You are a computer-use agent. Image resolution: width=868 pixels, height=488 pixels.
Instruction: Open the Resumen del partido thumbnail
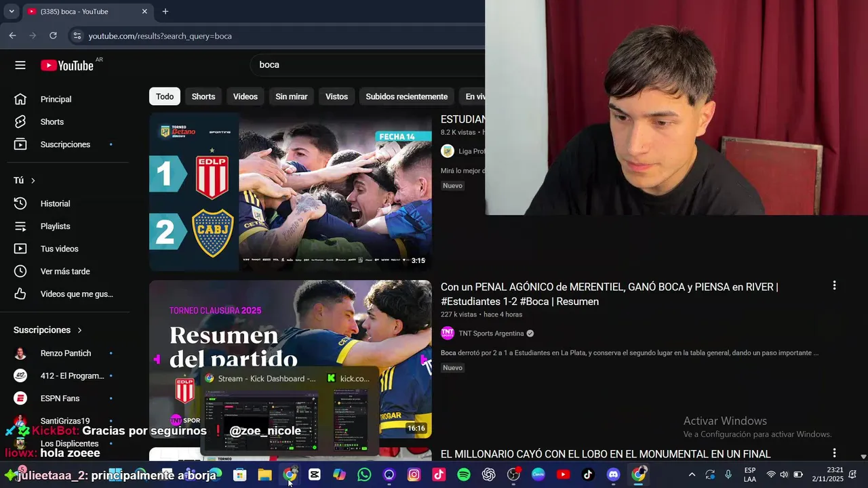(290, 359)
